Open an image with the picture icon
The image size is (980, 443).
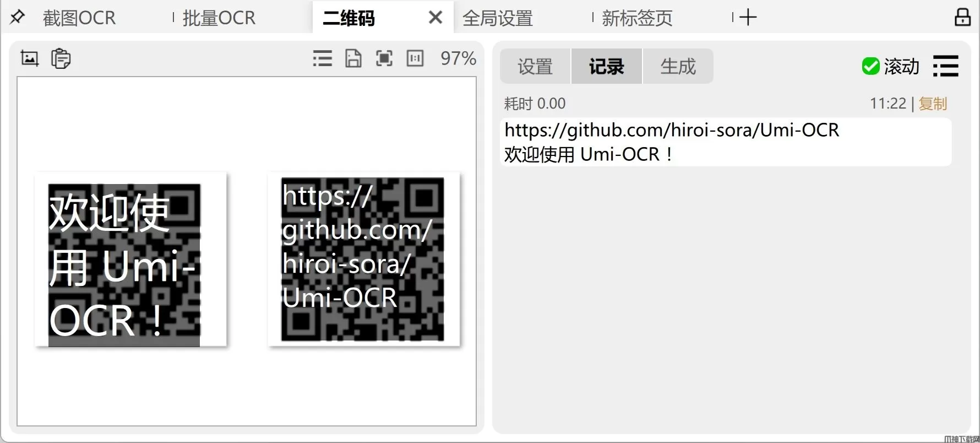(30, 58)
